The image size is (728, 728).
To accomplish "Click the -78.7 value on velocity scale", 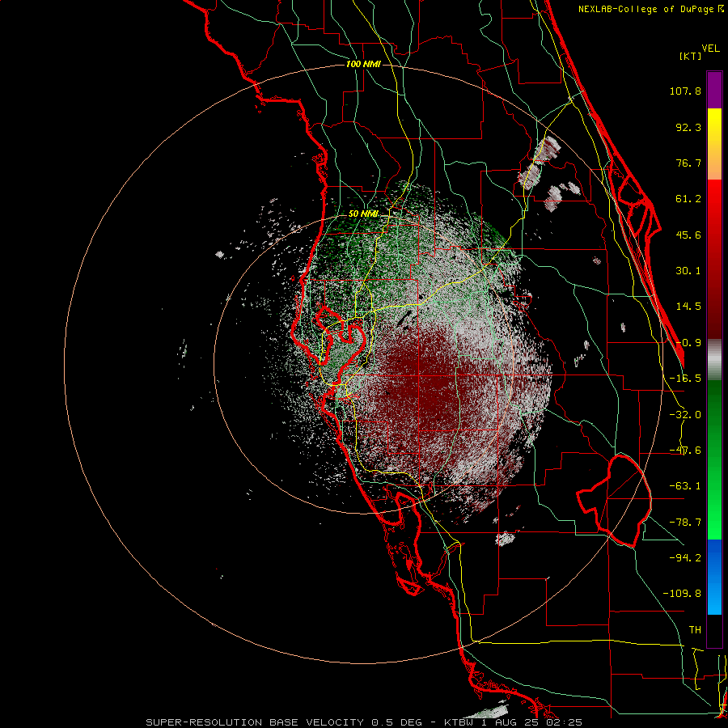I will 685,523.
